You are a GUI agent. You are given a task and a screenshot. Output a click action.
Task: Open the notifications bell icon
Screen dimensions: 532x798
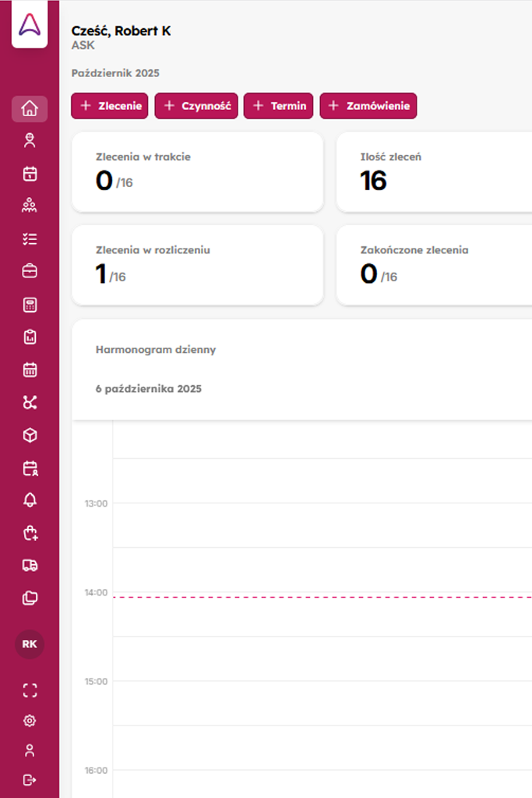[30, 500]
